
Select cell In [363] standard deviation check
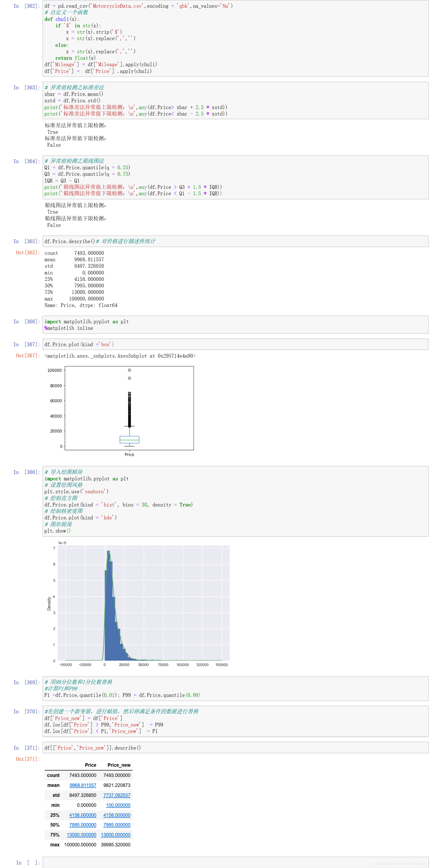(x=235, y=100)
